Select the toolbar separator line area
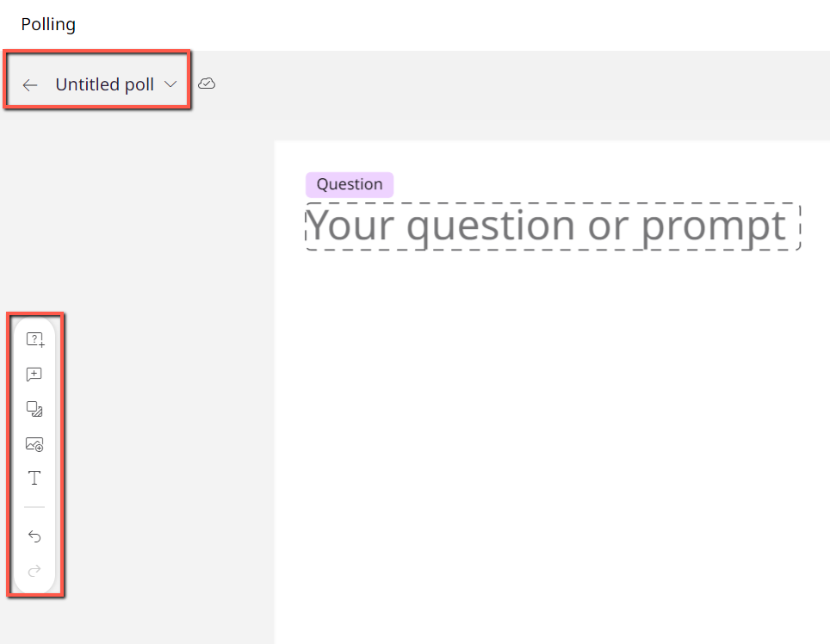The width and height of the screenshot is (830, 644). coord(34,508)
